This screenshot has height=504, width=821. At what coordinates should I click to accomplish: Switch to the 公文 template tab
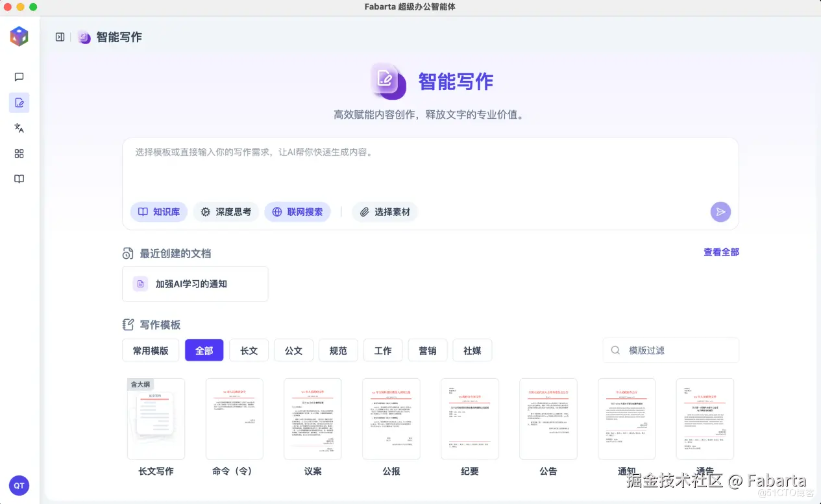pyautogui.click(x=293, y=350)
